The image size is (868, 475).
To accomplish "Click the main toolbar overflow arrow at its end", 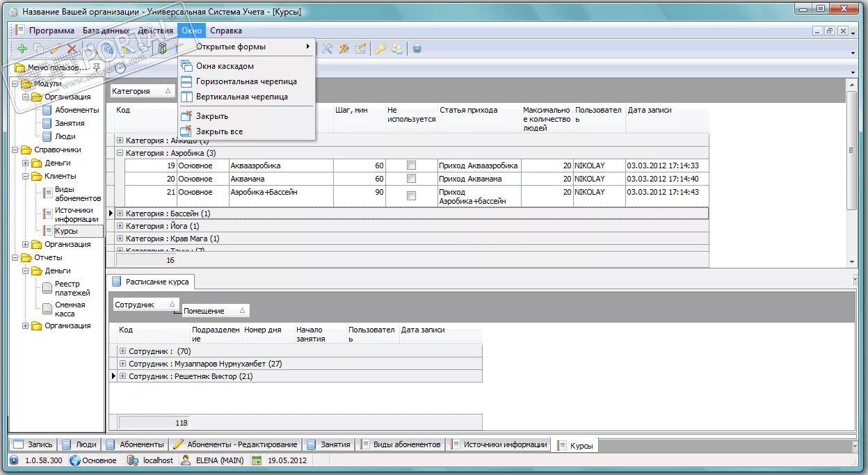I will tap(853, 52).
